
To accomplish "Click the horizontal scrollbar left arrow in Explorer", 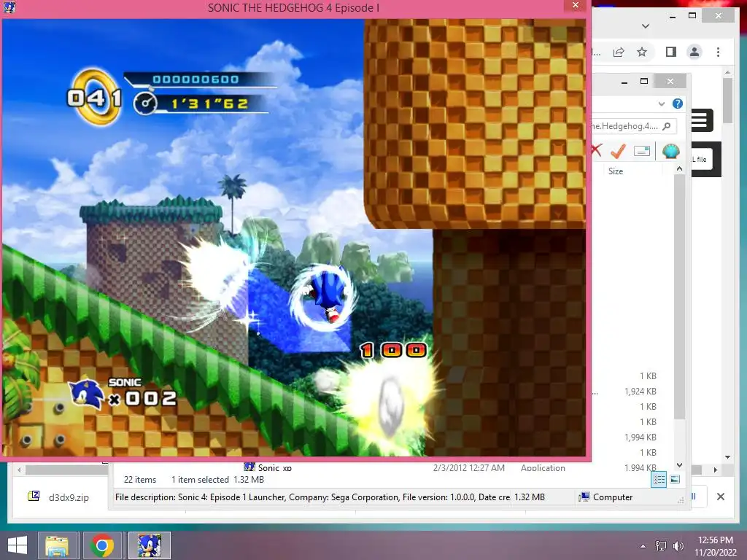I will click(x=18, y=470).
